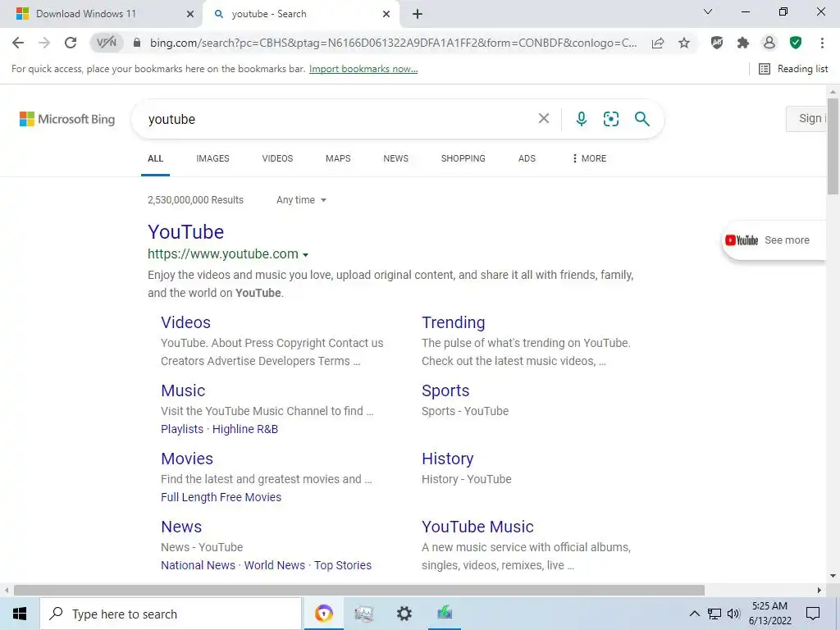Click the taskbar search box
Viewport: 840px width, 630px height.
[x=171, y=614]
